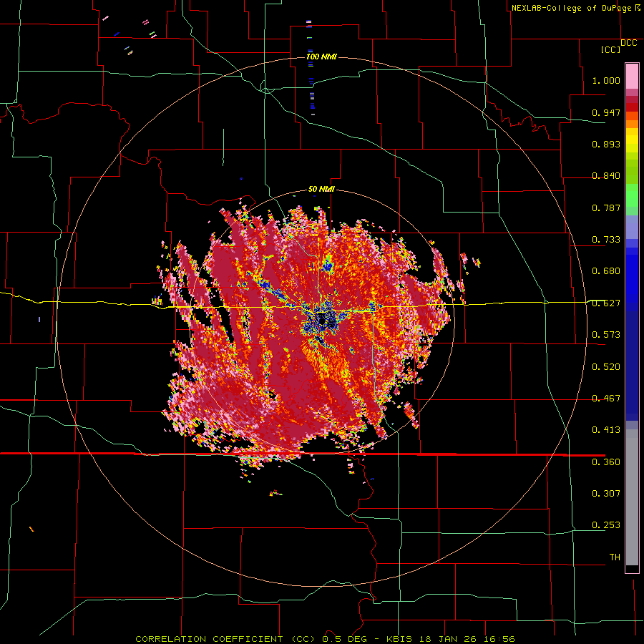
Task: Click the NEXLAB-College of DuPage label
Action: [x=575, y=8]
